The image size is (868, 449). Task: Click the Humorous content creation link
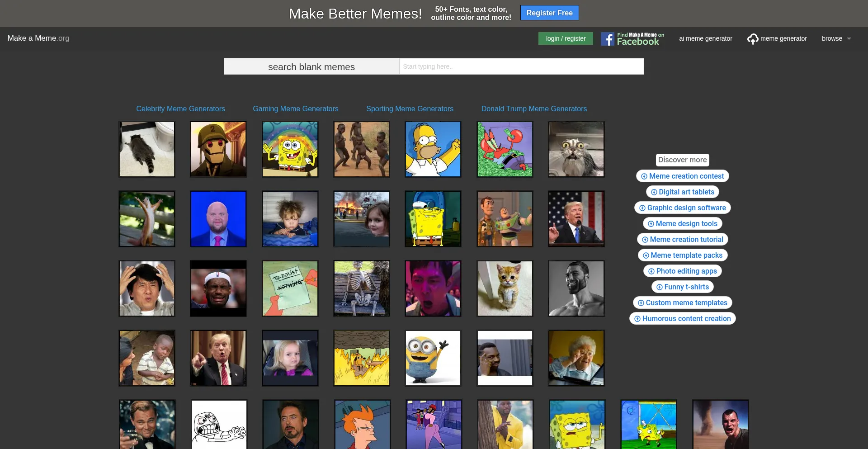pos(682,318)
